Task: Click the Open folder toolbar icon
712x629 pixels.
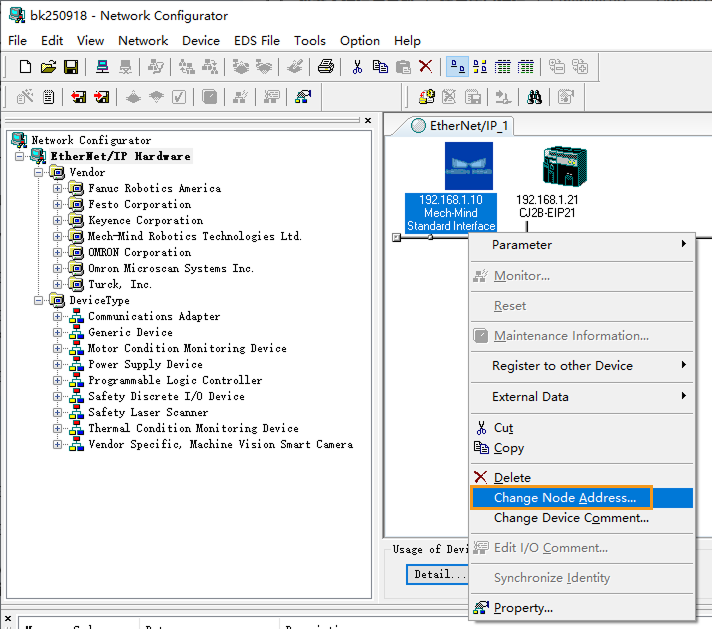Action: [48, 67]
